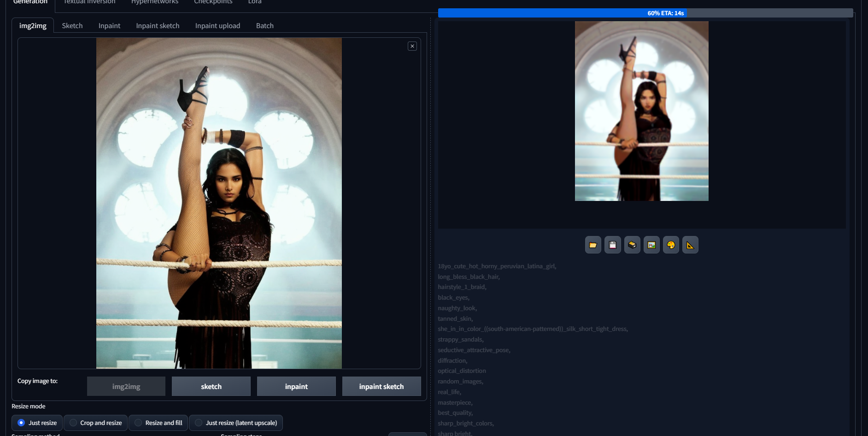868x436 pixels.
Task: Click the 'random_images,' prompt line
Action: pos(460,381)
